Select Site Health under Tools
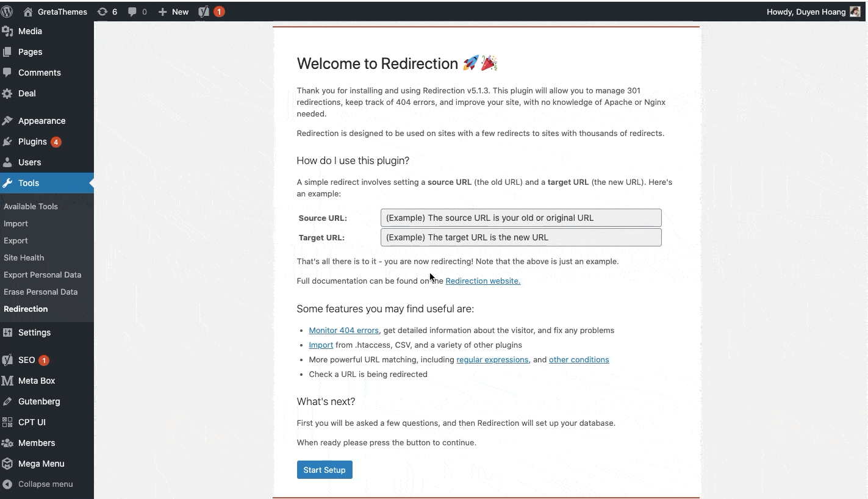This screenshot has width=868, height=499. 24,257
